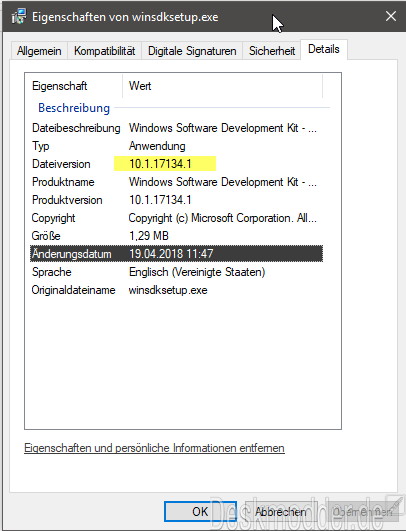This screenshot has width=406, height=531.
Task: Select the Produktname row
Action: pyautogui.click(x=176, y=182)
